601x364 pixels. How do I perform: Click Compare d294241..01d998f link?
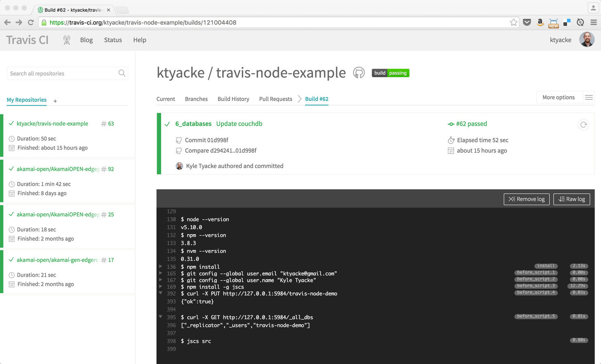coord(221,150)
